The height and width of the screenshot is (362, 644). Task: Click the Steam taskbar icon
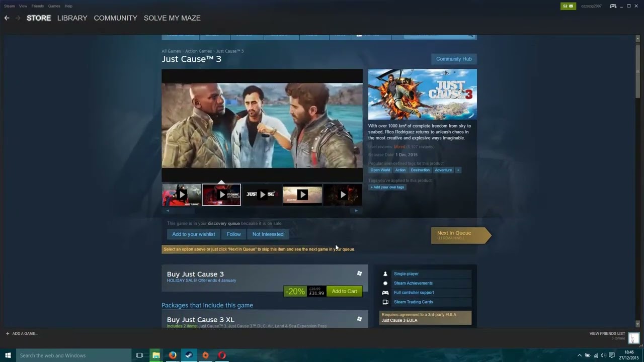189,355
